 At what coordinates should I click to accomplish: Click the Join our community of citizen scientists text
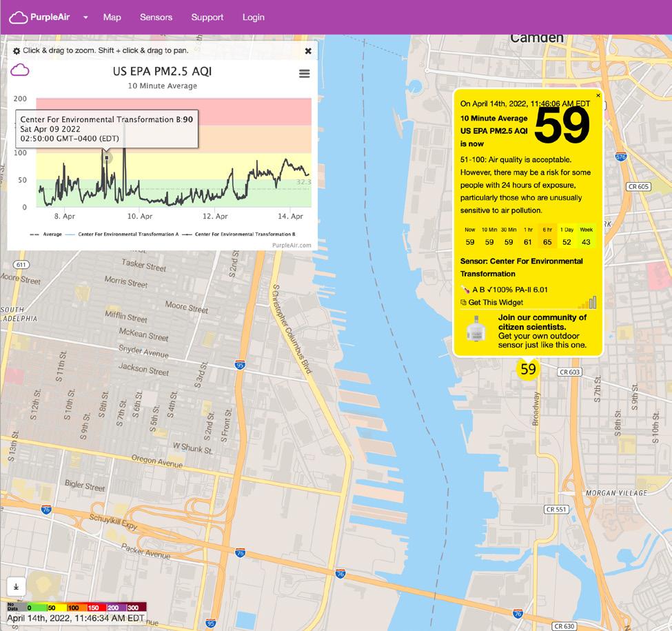point(542,322)
